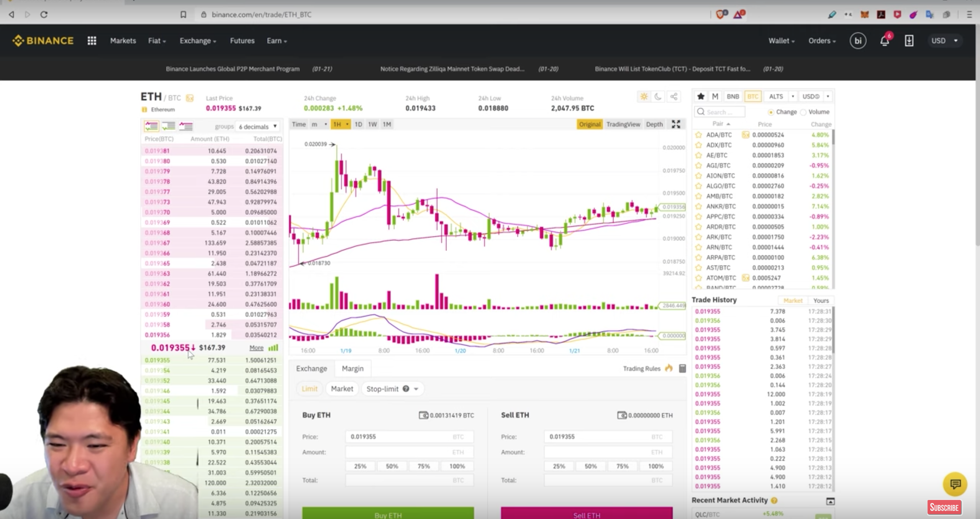Star the ALGO/BTC pair
Screen dimensions: 980x519
pyautogui.click(x=698, y=186)
